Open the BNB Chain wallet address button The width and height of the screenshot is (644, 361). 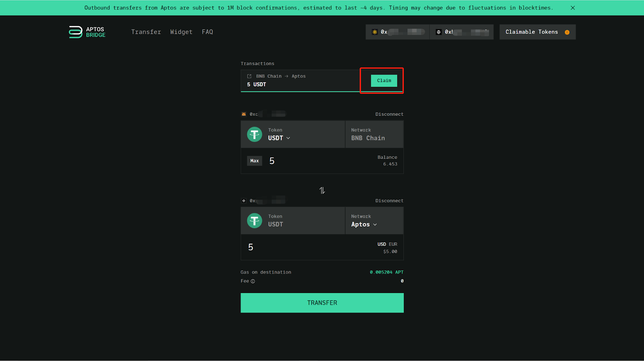(x=398, y=32)
